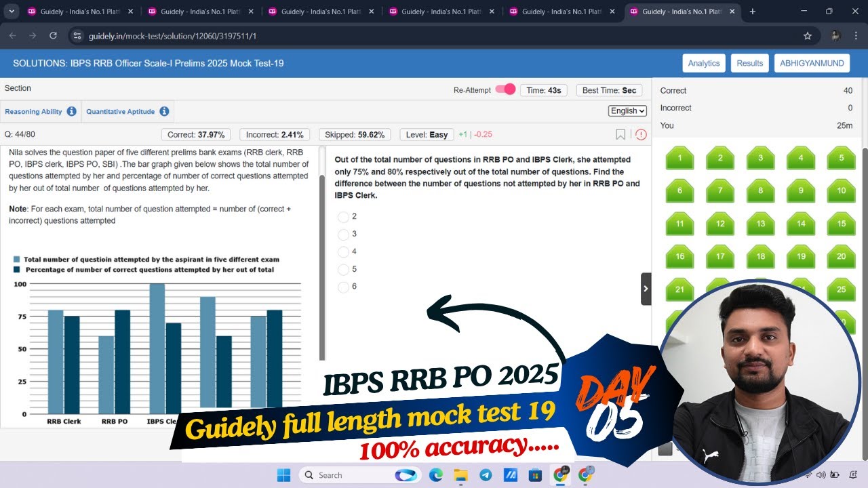The image size is (868, 488).
Task: Open the Results page
Action: 750,63
